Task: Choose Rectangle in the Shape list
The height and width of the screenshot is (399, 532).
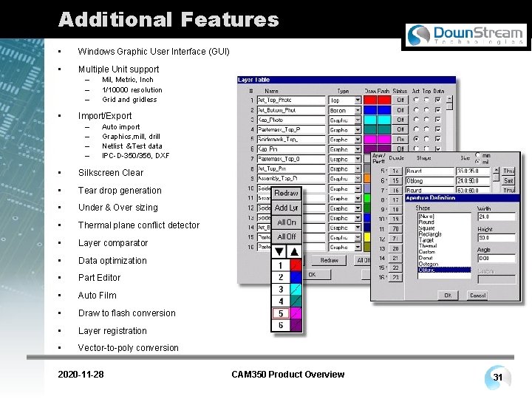Action: (430, 233)
